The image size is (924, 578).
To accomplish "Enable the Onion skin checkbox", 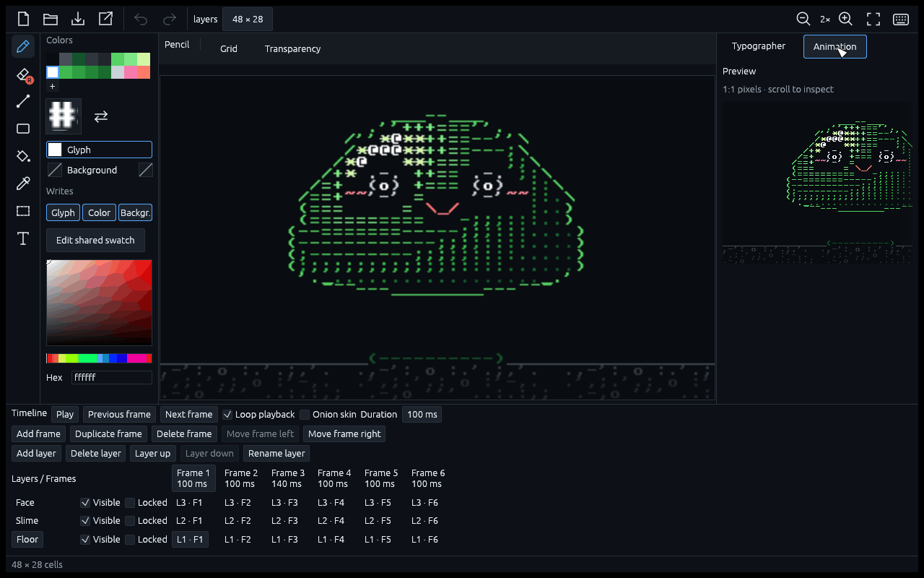I will [305, 414].
